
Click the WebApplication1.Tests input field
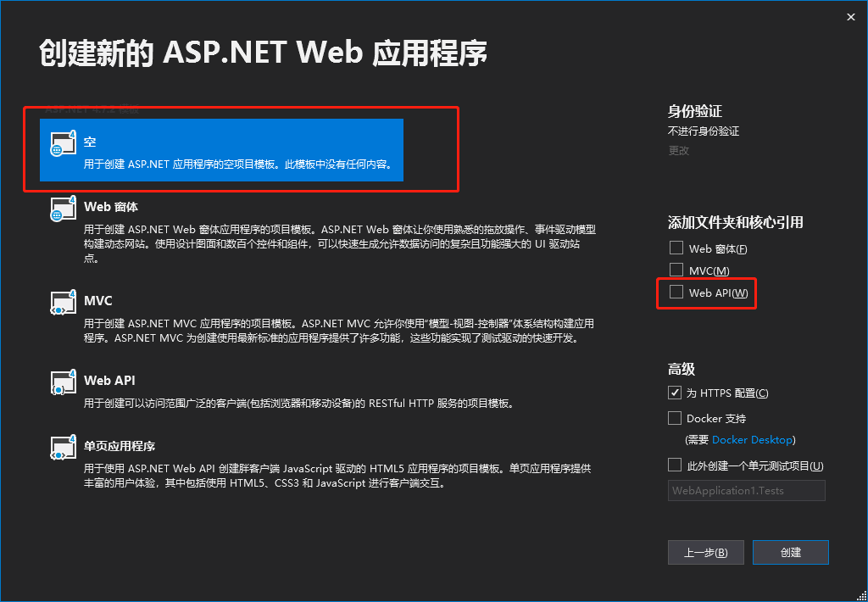(x=746, y=491)
